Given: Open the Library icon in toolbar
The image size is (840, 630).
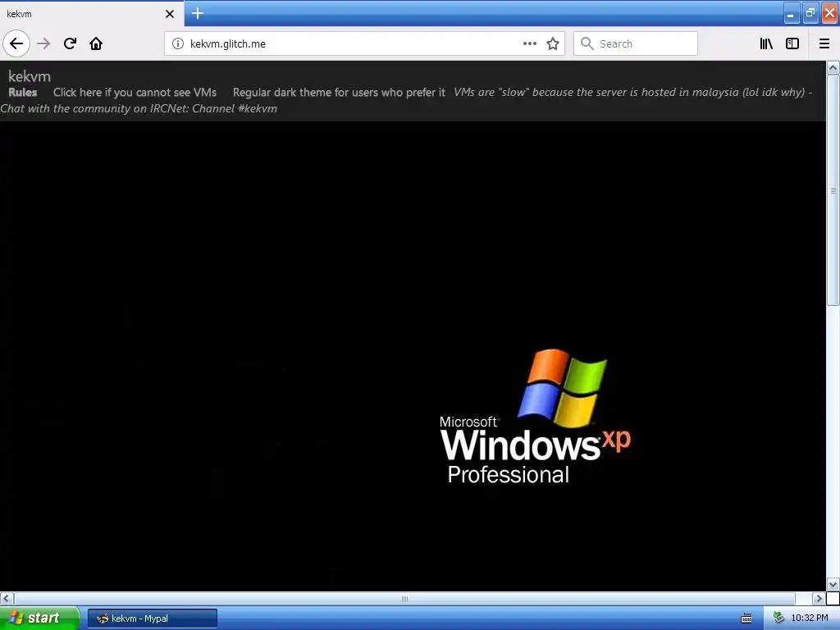Looking at the screenshot, I should pyautogui.click(x=766, y=43).
